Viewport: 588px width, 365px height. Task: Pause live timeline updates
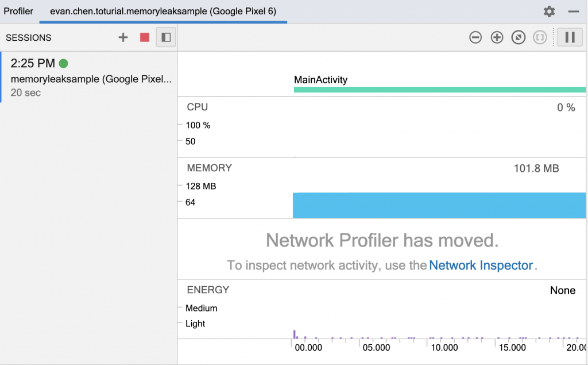pos(570,37)
